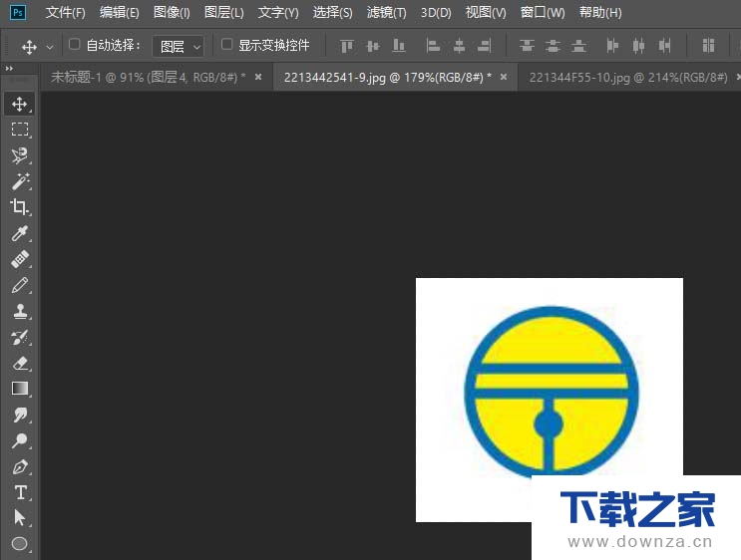
Task: Select the Gradient tool
Action: [19, 389]
